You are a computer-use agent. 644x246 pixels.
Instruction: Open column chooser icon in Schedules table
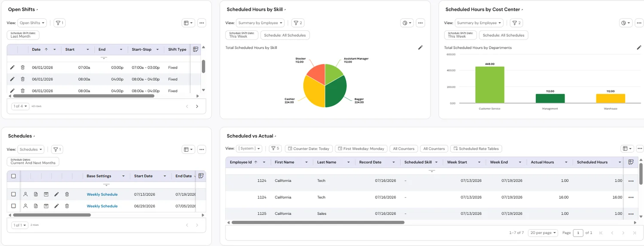tap(201, 176)
